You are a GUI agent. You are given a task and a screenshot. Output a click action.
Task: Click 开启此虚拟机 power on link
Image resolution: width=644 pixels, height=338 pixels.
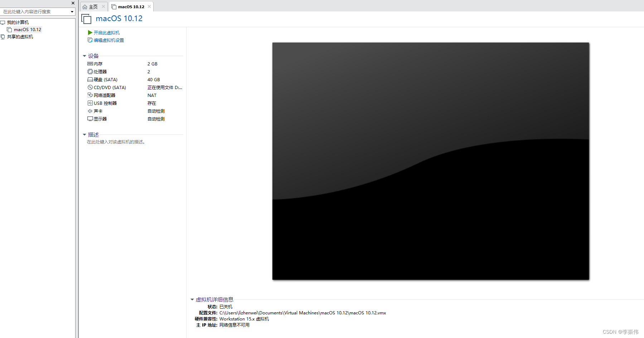coord(107,33)
